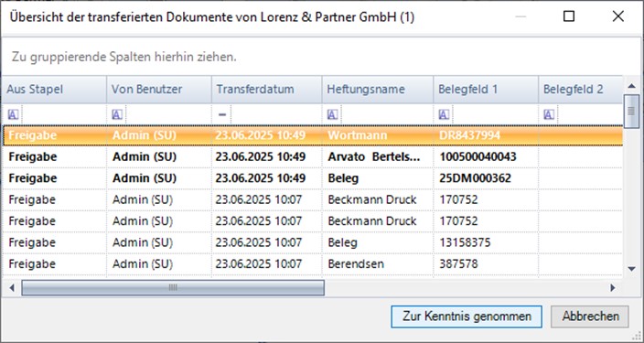Click filter icon under Heftungsname column
Image resolution: width=644 pixels, height=343 pixels.
pyautogui.click(x=332, y=114)
